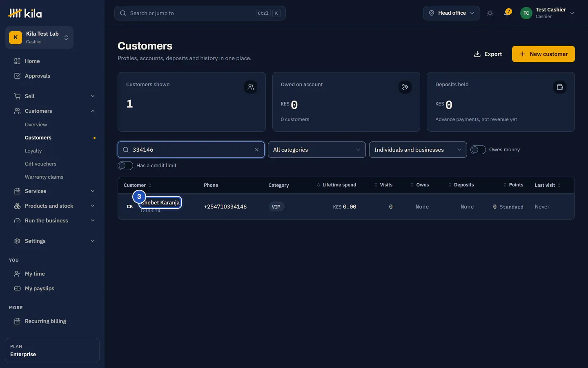Open the Overview submenu item
Screen dimensions: 588x368
point(36,125)
